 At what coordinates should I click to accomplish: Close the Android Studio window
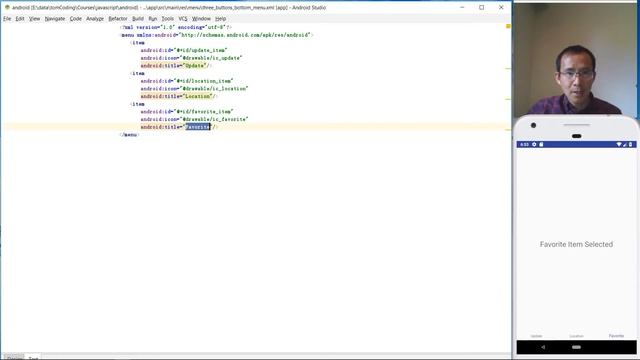(501, 7)
